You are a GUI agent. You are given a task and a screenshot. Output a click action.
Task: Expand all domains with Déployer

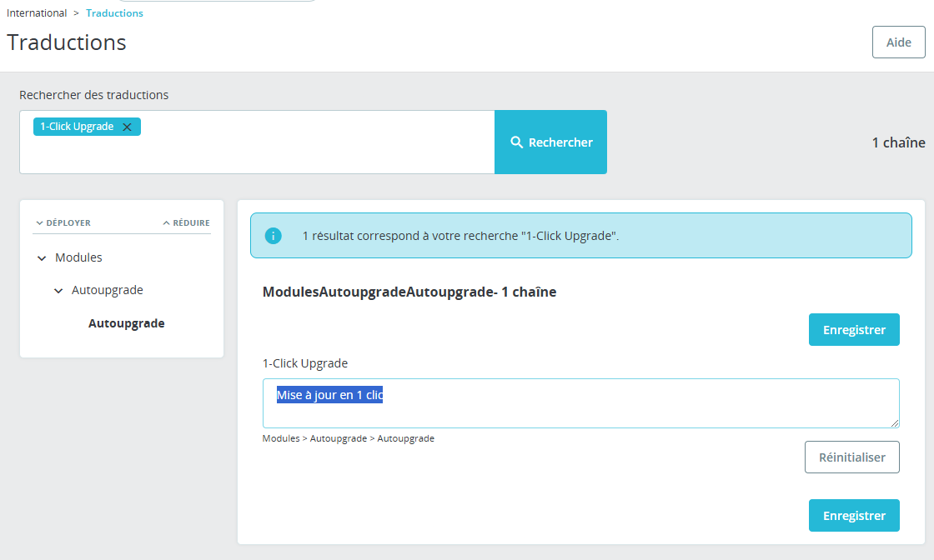(x=63, y=222)
